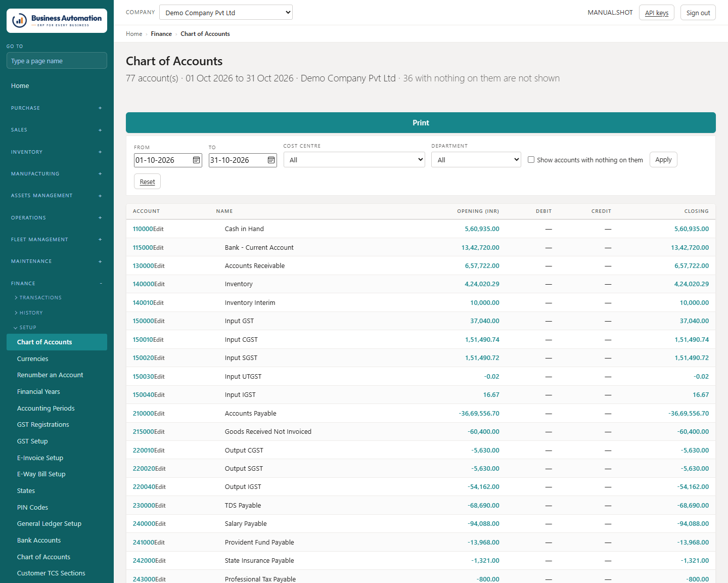The width and height of the screenshot is (728, 583).
Task: Open the Department dropdown
Action: 476,160
